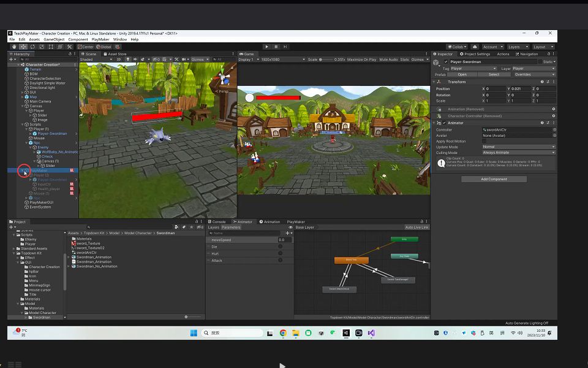Open Unity icon in taskbar
588x368 pixels.
(346, 333)
